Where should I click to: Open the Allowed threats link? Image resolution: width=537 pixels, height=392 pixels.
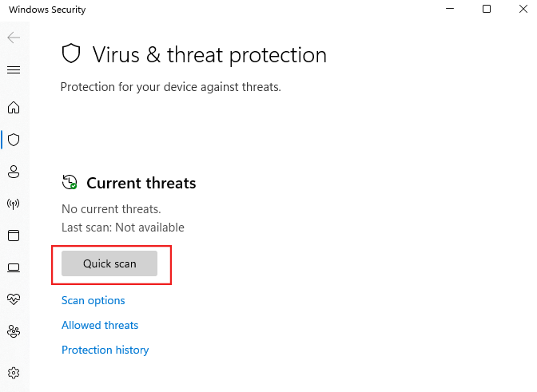pos(100,325)
